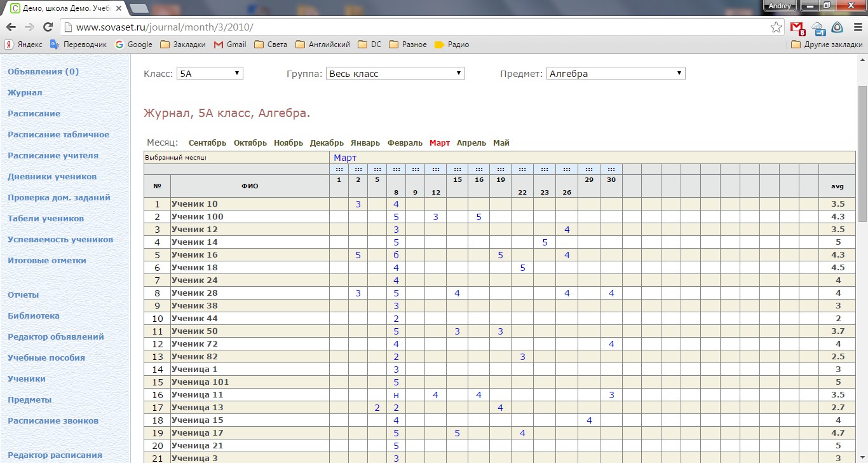Click the 'Март' selected month link in table header
Viewport: 868px width, 463px height.
coord(345,158)
